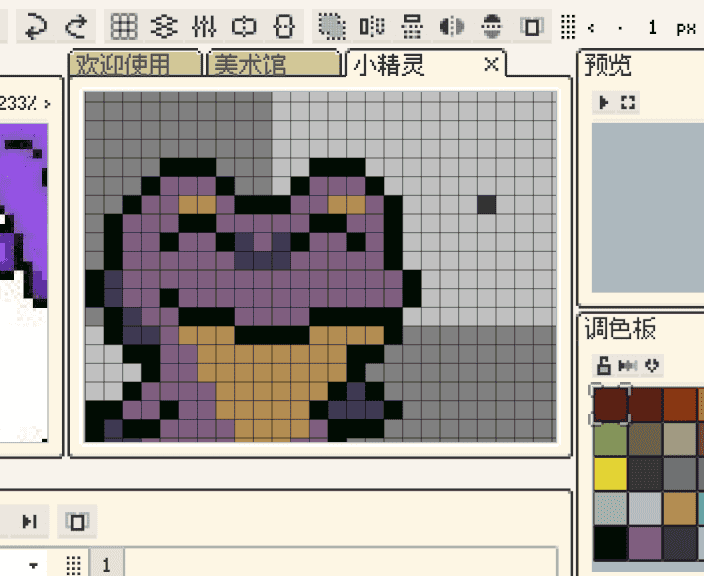The image size is (704, 576).
Task: Click the flip horizontal toolbar icon
Action: (x=372, y=26)
